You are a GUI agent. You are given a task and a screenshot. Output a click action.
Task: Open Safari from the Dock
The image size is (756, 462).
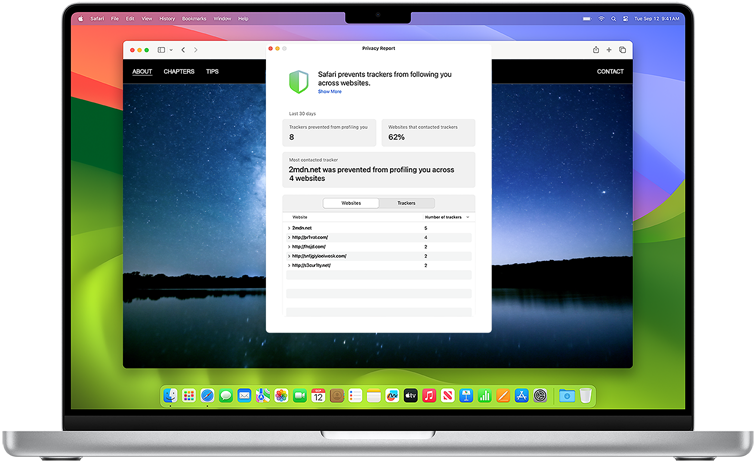pos(207,396)
